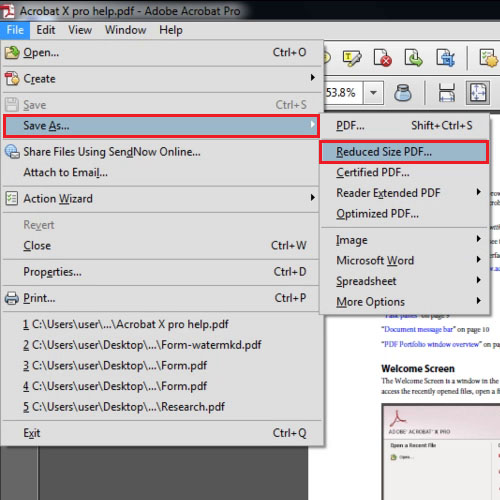Click the delete page icon with red X
This screenshot has height=500, width=500.
[x=383, y=58]
